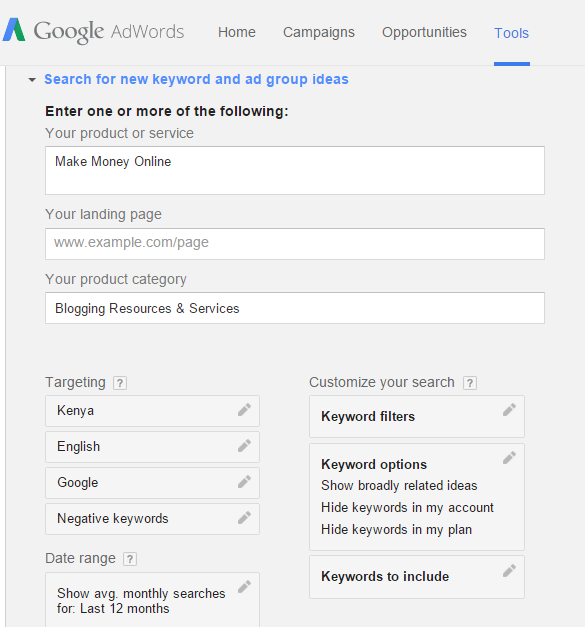Focus the landing page URL field

pyautogui.click(x=295, y=244)
